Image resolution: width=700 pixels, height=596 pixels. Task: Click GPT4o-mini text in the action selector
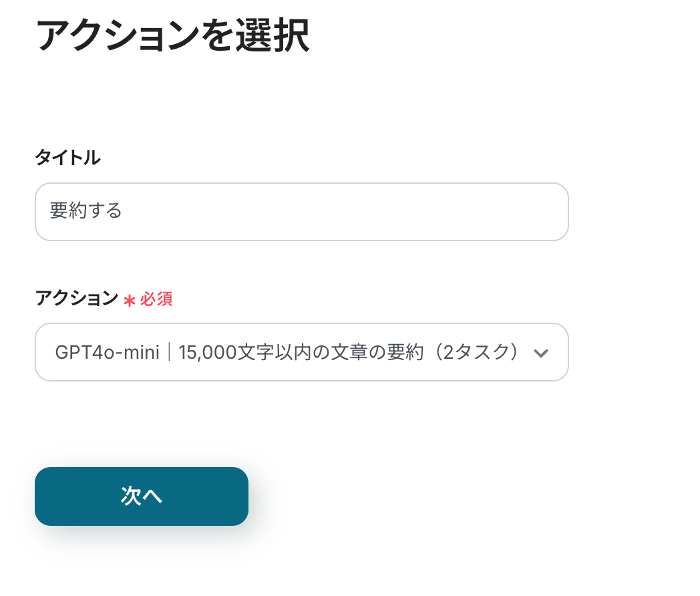(x=107, y=352)
